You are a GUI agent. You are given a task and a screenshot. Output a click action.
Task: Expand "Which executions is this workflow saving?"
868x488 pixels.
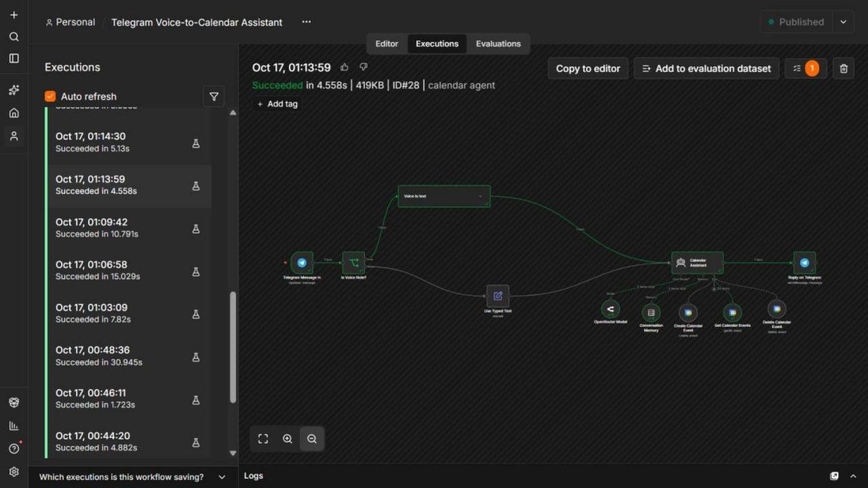tap(133, 477)
